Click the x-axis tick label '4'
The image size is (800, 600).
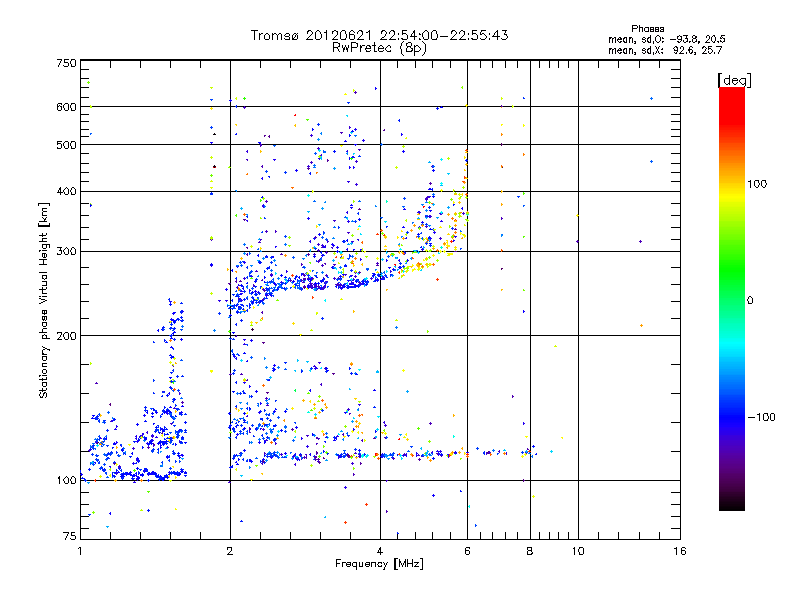(x=380, y=551)
